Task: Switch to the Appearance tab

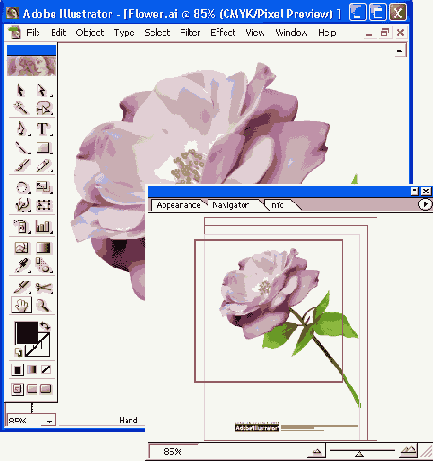Action: pos(178,205)
